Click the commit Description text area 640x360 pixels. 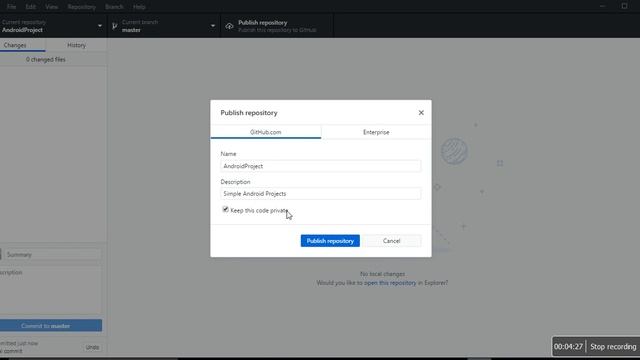pyautogui.click(x=51, y=290)
